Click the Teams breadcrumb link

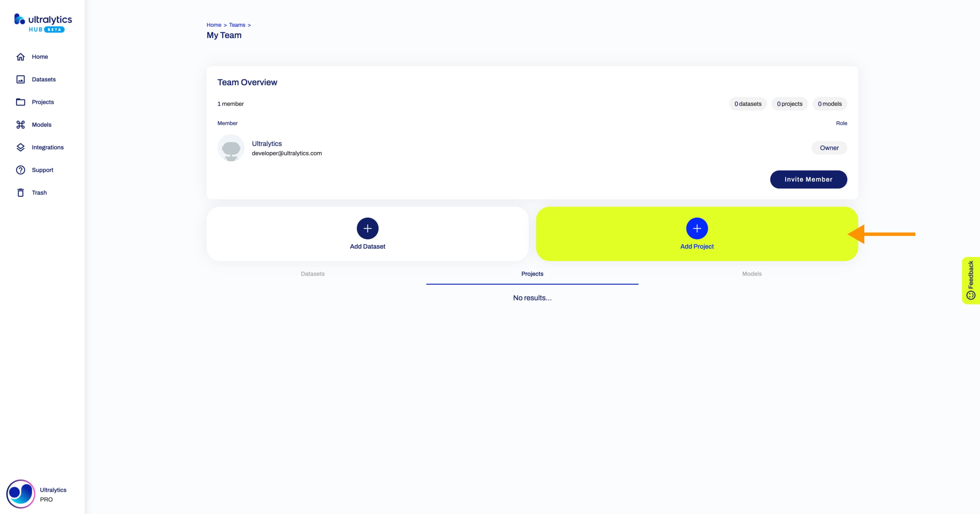[x=236, y=24]
